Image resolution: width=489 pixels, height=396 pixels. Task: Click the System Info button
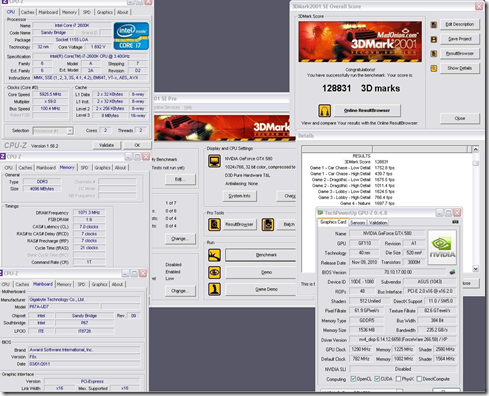tap(239, 196)
